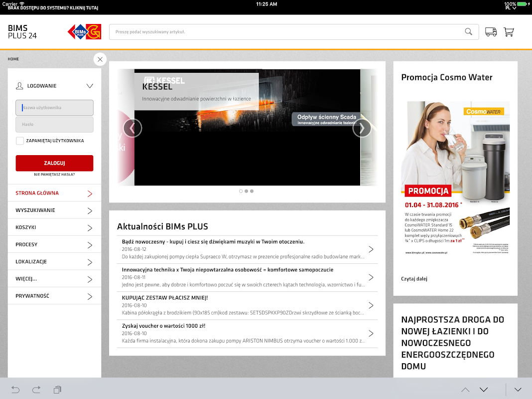Click the user profile icon beside Logowanie
Image resolution: width=532 pixels, height=399 pixels.
19,86
